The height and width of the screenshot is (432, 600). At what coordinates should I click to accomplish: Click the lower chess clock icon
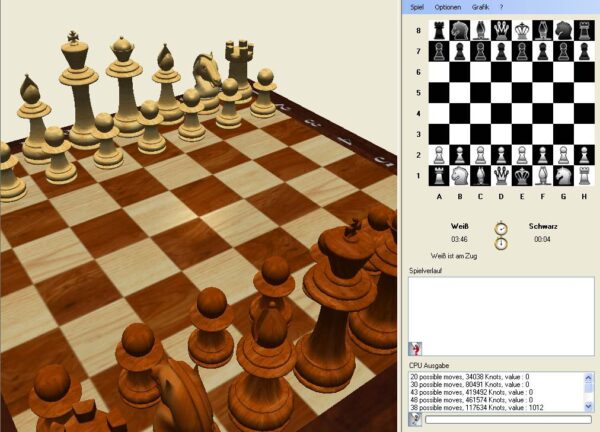(x=500, y=243)
